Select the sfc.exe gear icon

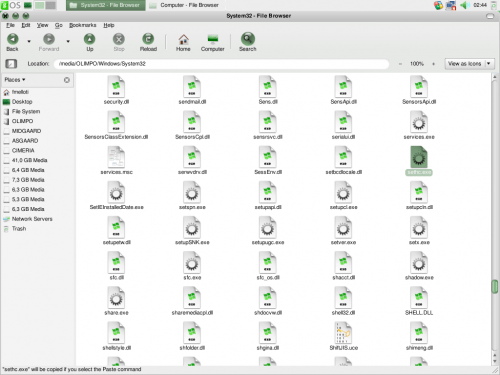tap(192, 262)
